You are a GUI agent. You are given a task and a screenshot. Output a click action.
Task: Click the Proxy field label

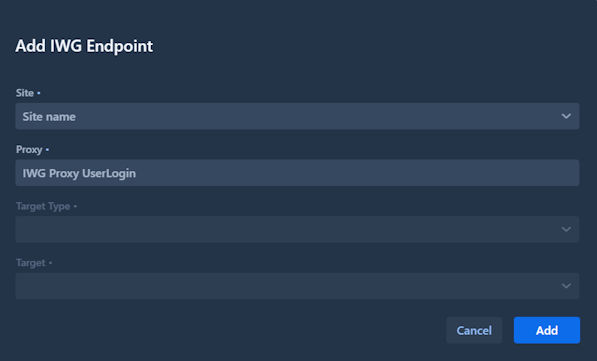point(29,150)
